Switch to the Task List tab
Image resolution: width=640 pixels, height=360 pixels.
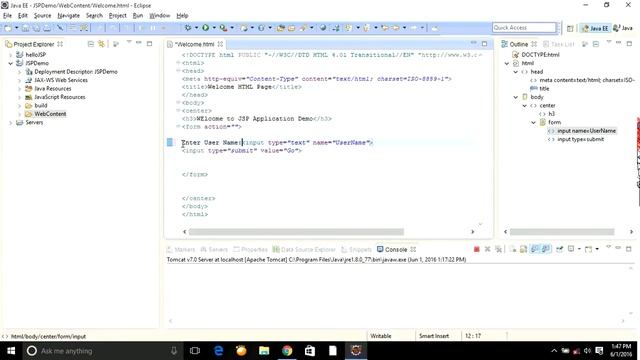pos(558,44)
